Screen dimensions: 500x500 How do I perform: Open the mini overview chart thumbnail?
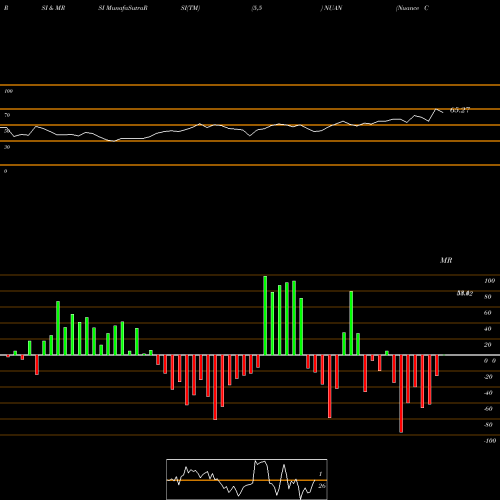247,479
